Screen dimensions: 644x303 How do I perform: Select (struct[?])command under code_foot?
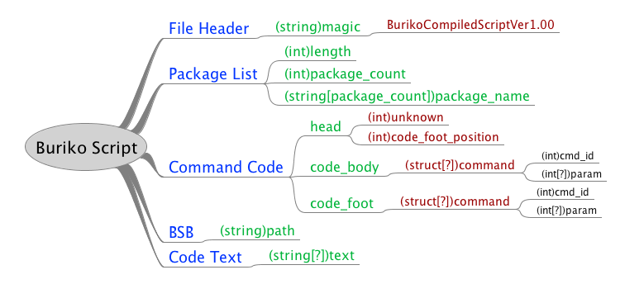454,201
